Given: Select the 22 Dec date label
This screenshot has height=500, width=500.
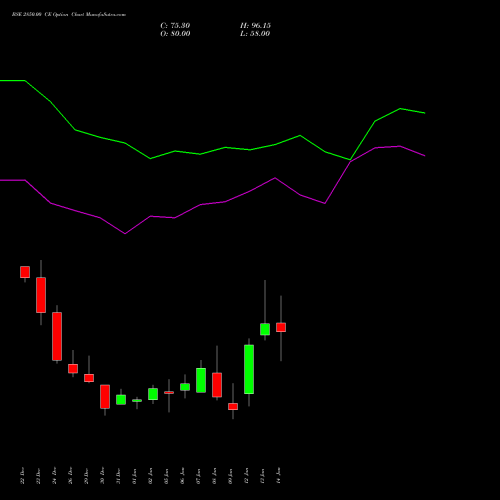Looking at the screenshot, I should click(x=22, y=476).
